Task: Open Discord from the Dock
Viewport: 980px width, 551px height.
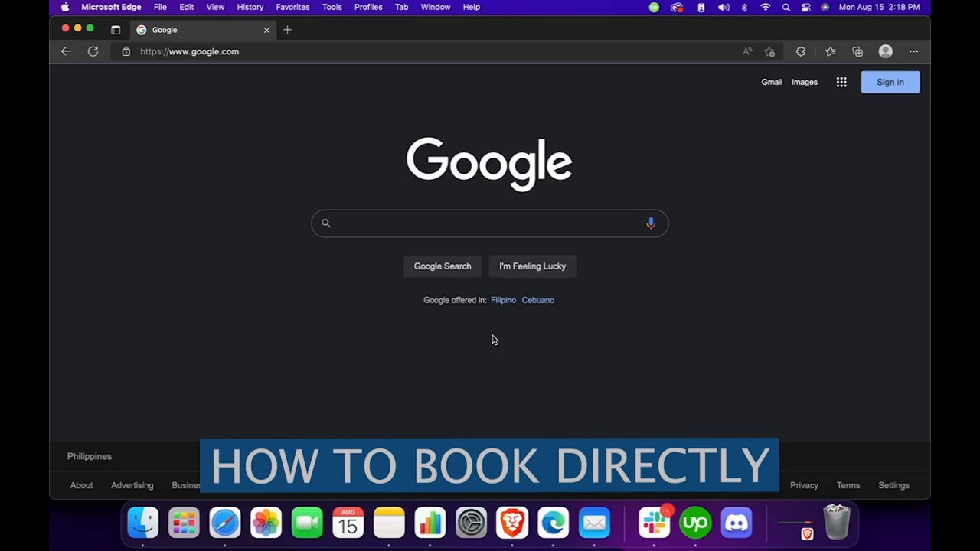Action: [x=737, y=523]
